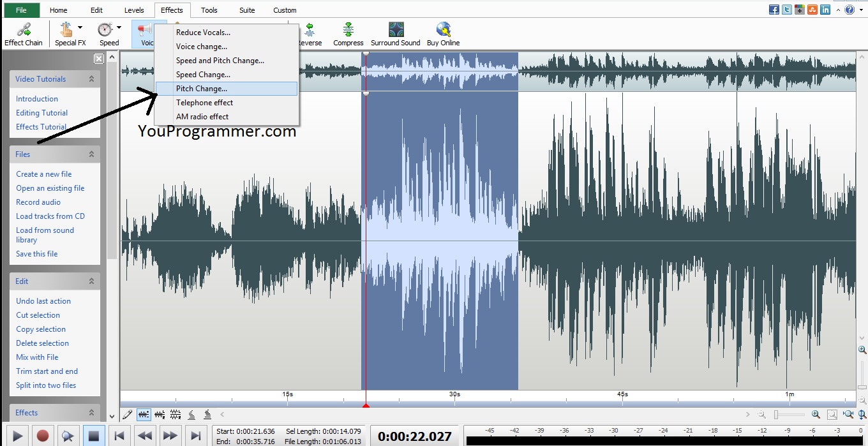Apply the Reverse effect
Viewport: 868px width, 446px height.
pos(310,34)
